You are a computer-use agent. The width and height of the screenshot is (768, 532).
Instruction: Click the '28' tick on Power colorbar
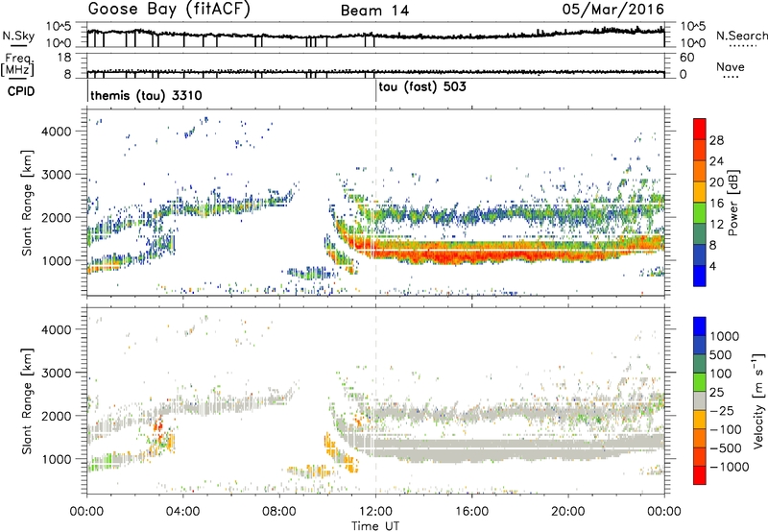pos(716,140)
